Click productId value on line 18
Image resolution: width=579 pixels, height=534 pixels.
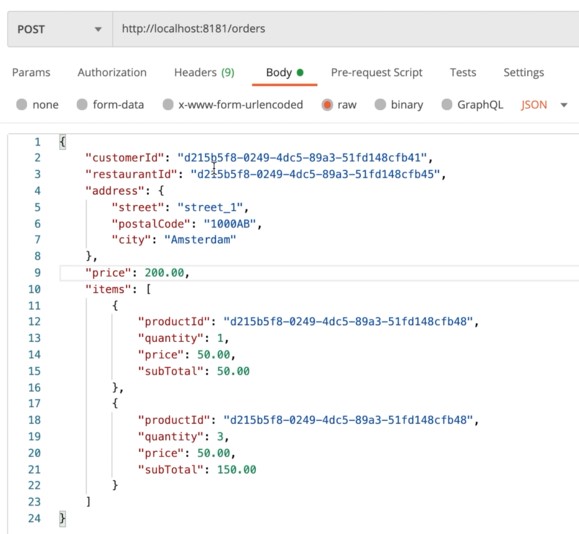coord(348,420)
